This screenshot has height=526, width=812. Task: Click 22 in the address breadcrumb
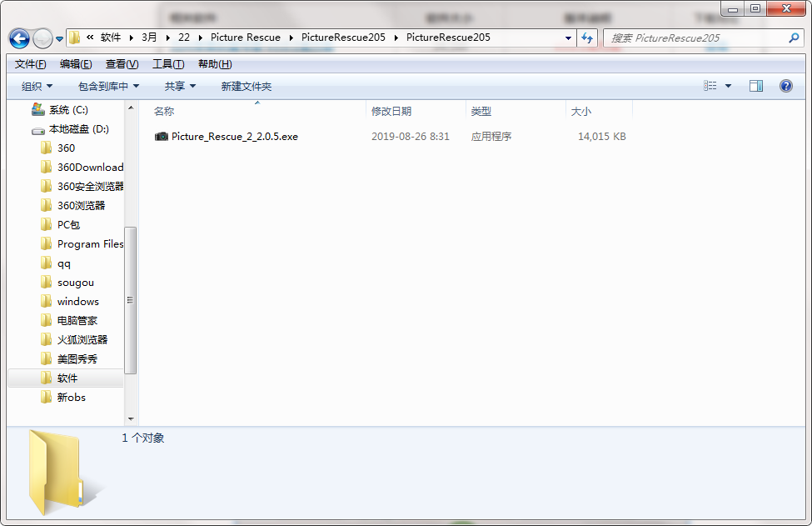[x=184, y=38]
